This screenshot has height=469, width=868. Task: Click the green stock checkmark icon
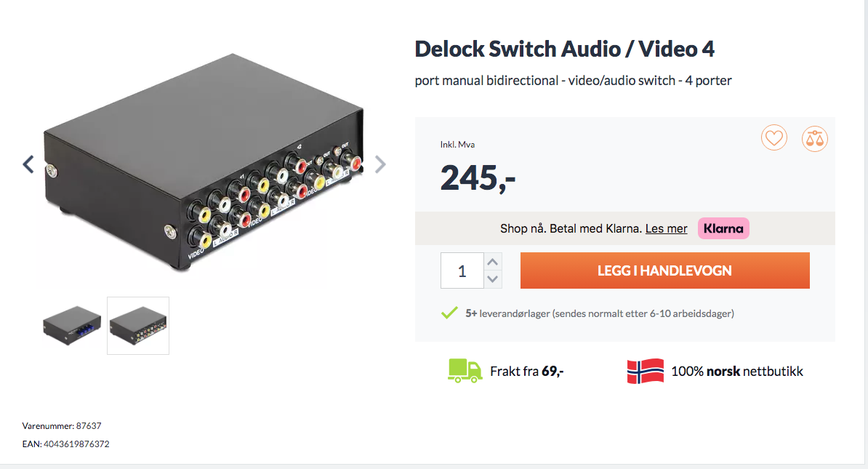(x=449, y=313)
